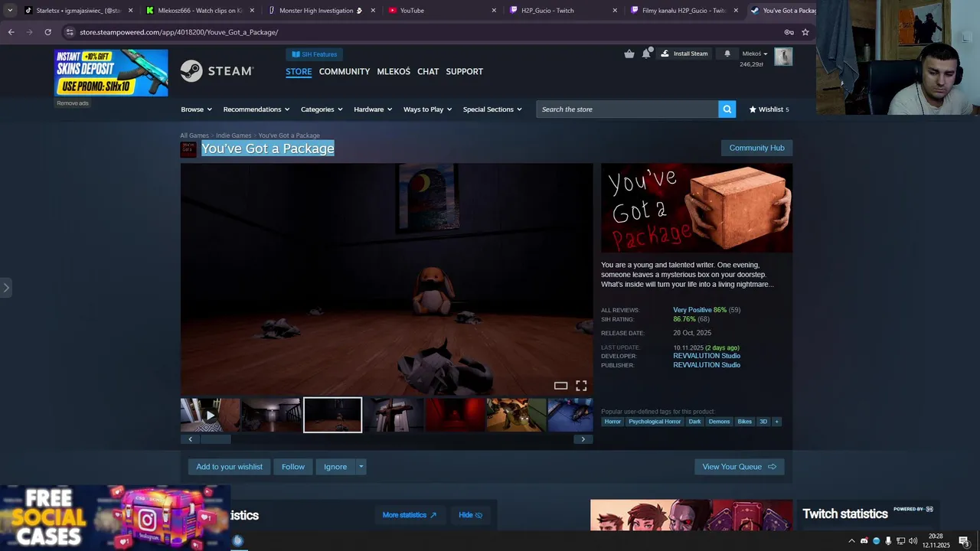Open the REVVALUTION Studio developer link
The width and height of the screenshot is (980, 551).
click(706, 356)
